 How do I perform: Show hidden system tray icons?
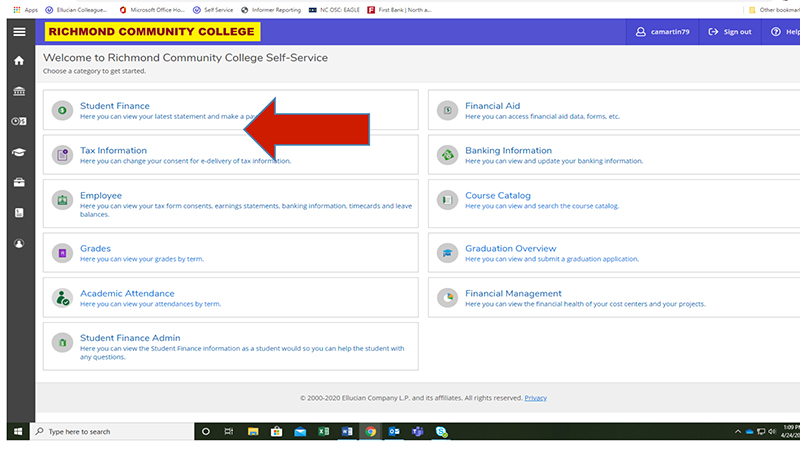(x=738, y=432)
